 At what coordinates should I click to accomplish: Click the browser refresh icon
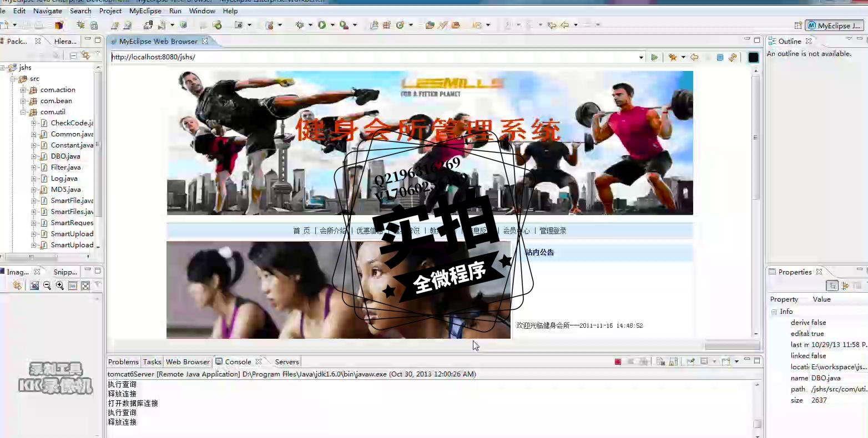click(733, 57)
